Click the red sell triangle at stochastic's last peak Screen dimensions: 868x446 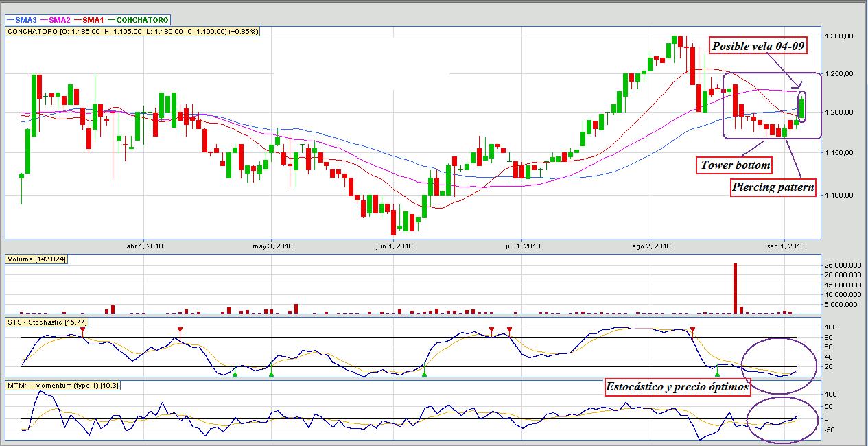coord(692,330)
